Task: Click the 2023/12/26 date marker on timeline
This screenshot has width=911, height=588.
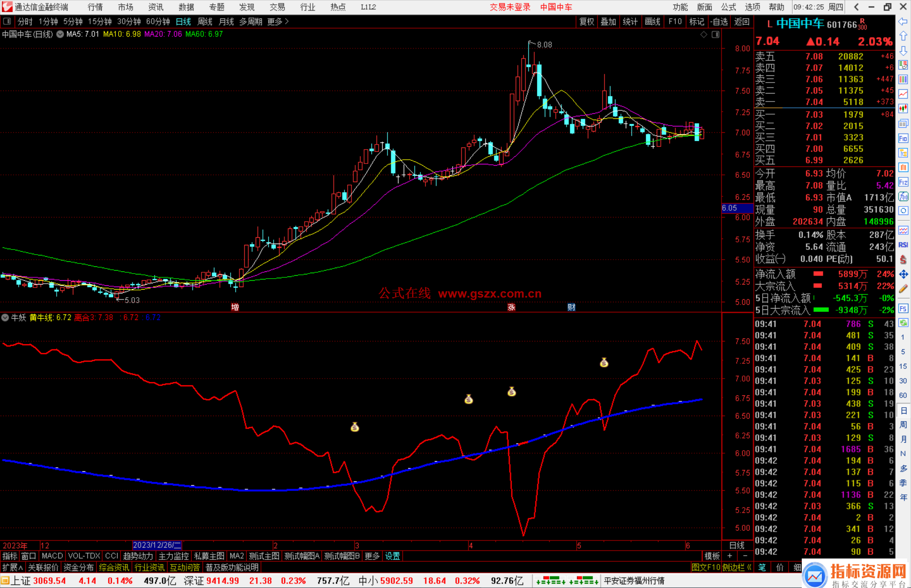Action: tap(157, 545)
